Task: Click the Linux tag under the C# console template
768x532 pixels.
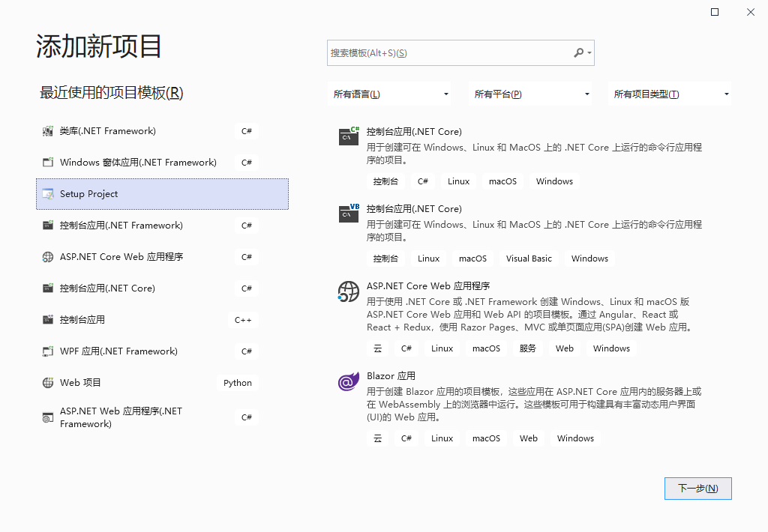Action: 457,181
